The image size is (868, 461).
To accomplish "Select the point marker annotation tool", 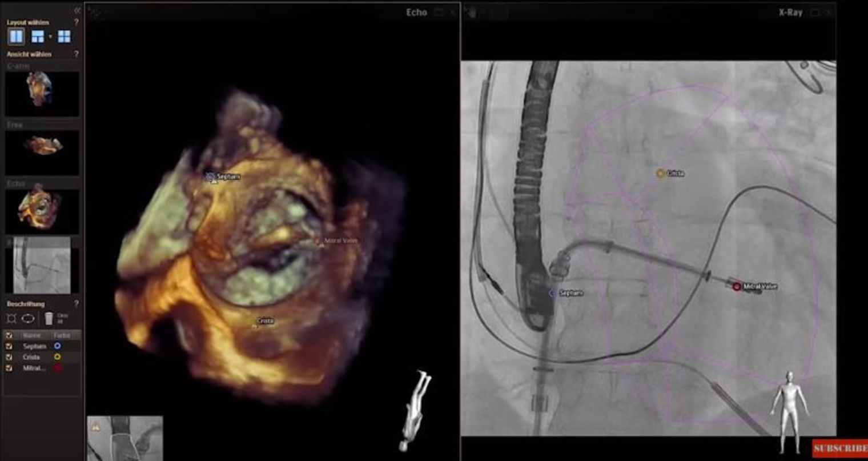I will [11, 318].
